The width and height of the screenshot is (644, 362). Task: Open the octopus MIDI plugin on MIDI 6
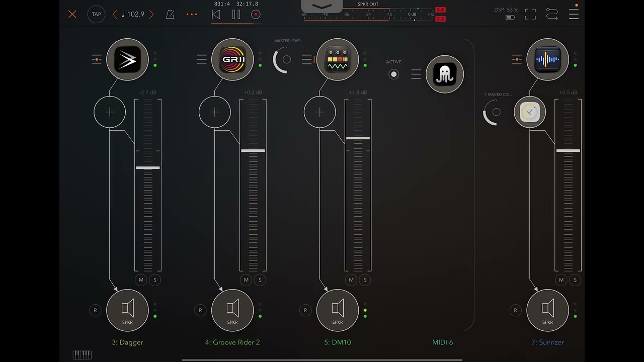[445, 74]
